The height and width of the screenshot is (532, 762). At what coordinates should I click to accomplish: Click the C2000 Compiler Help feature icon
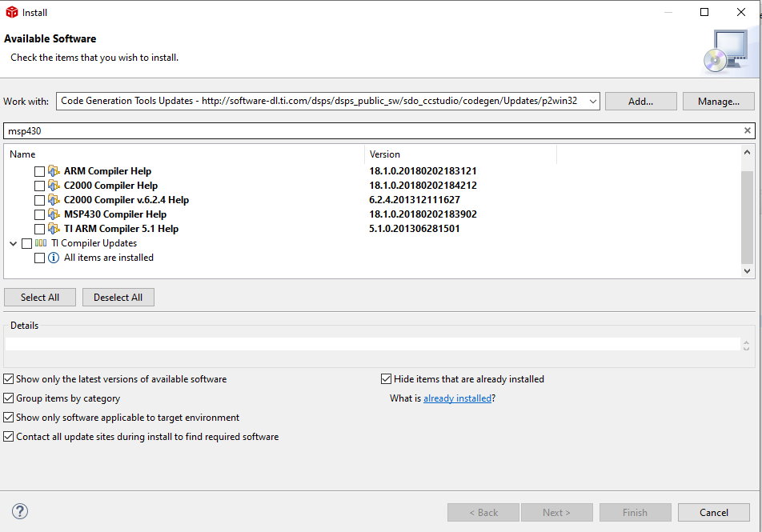54,186
